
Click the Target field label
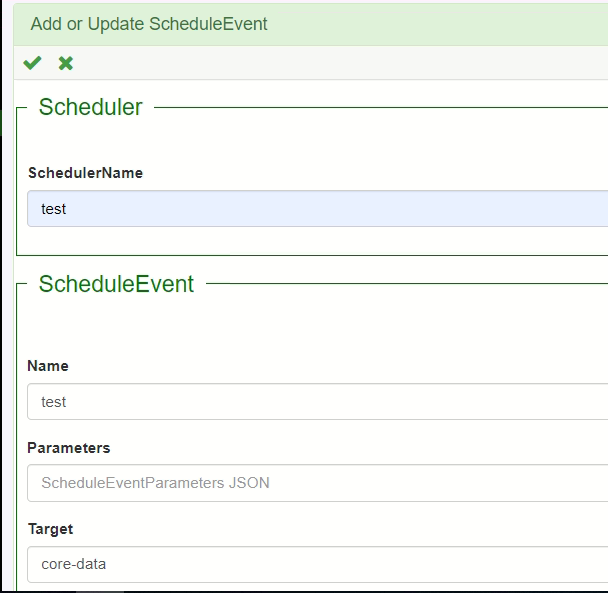coord(50,529)
